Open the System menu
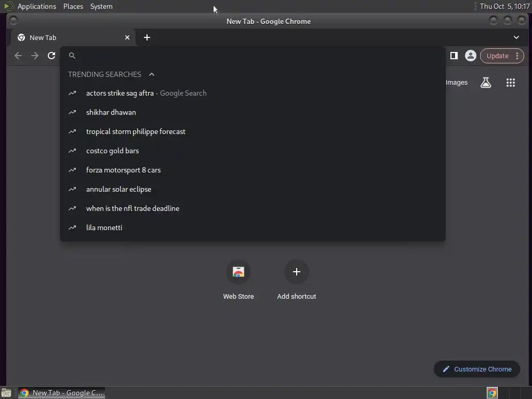Viewport: 532px width, 399px height. tap(101, 6)
